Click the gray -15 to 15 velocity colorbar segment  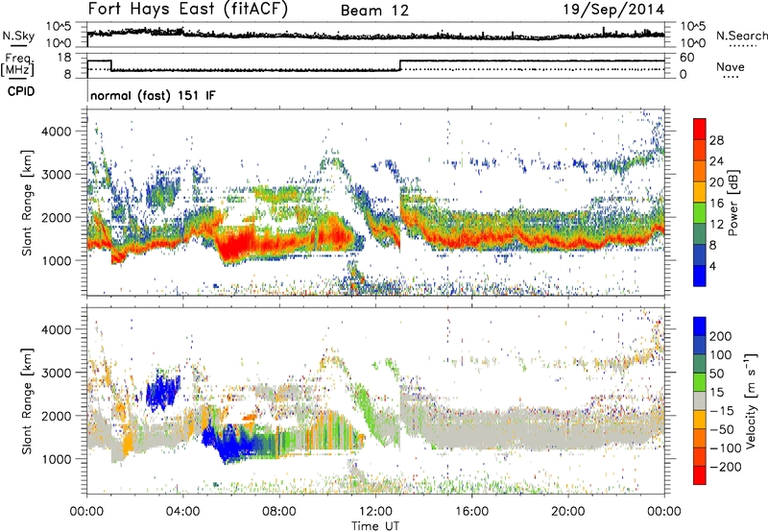[700, 401]
